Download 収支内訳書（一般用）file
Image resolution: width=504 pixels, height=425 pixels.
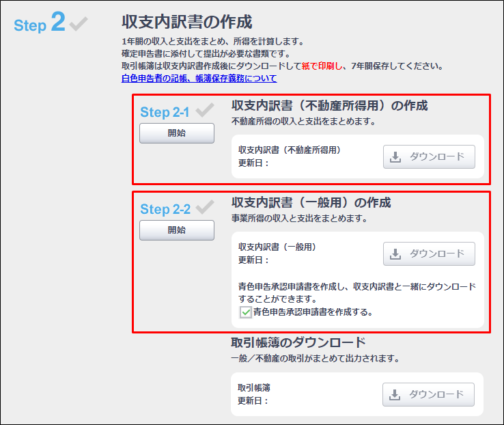[429, 254]
